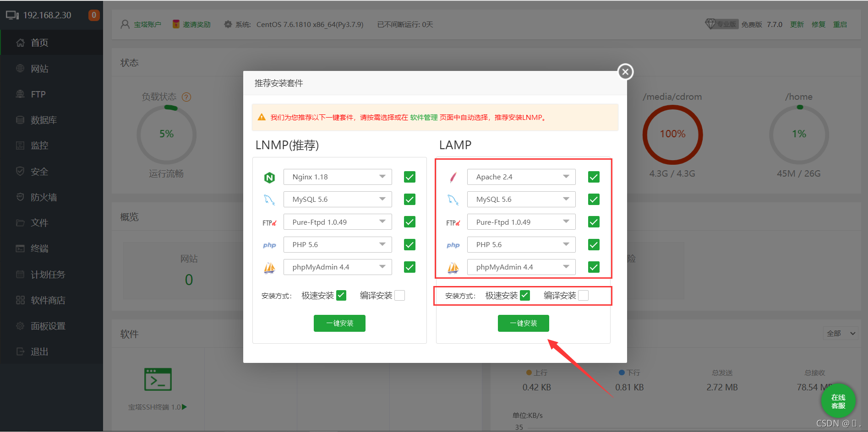This screenshot has height=432, width=868.
Task: Open LAMP MySQL 5.6 version dropdown
Action: coord(521,200)
